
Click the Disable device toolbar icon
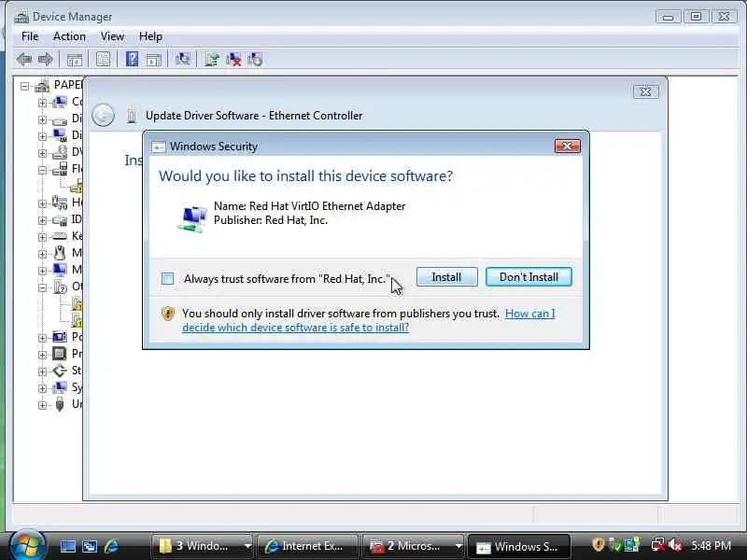(255, 59)
